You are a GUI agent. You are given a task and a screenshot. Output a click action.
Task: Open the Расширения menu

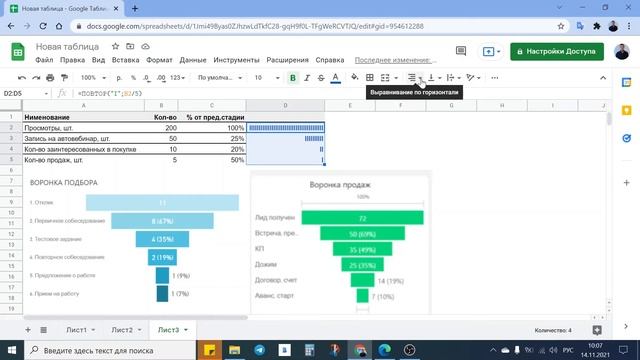pos(287,60)
